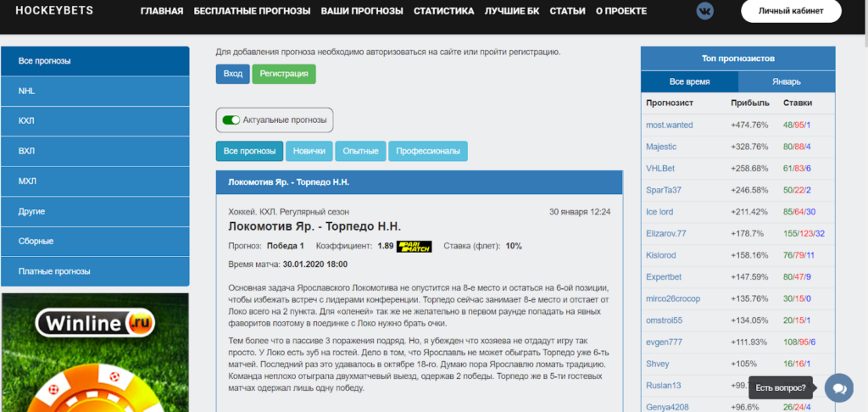The width and height of the screenshot is (868, 412).
Task: Open Платные прогнозы in sidebar
Action: click(95, 271)
